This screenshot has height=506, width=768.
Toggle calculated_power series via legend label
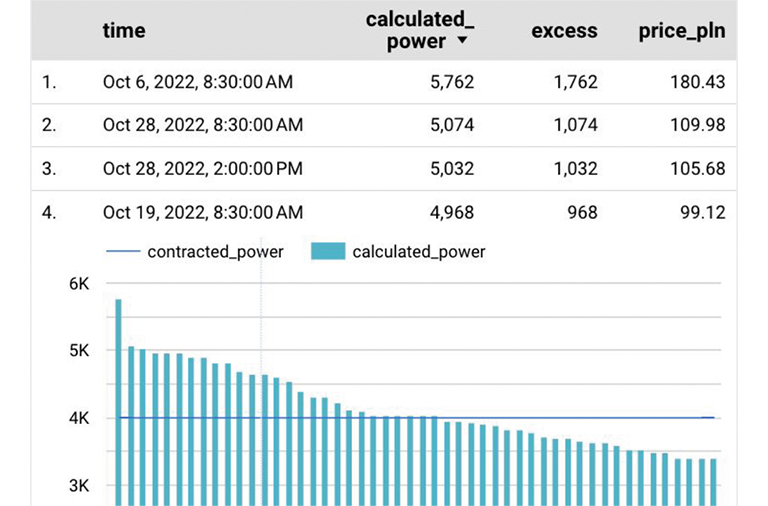tap(418, 252)
